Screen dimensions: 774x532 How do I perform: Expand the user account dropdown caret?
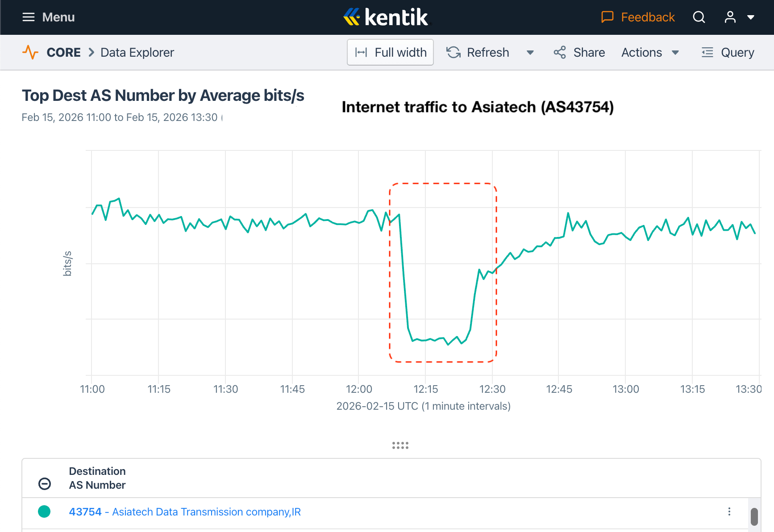click(751, 17)
